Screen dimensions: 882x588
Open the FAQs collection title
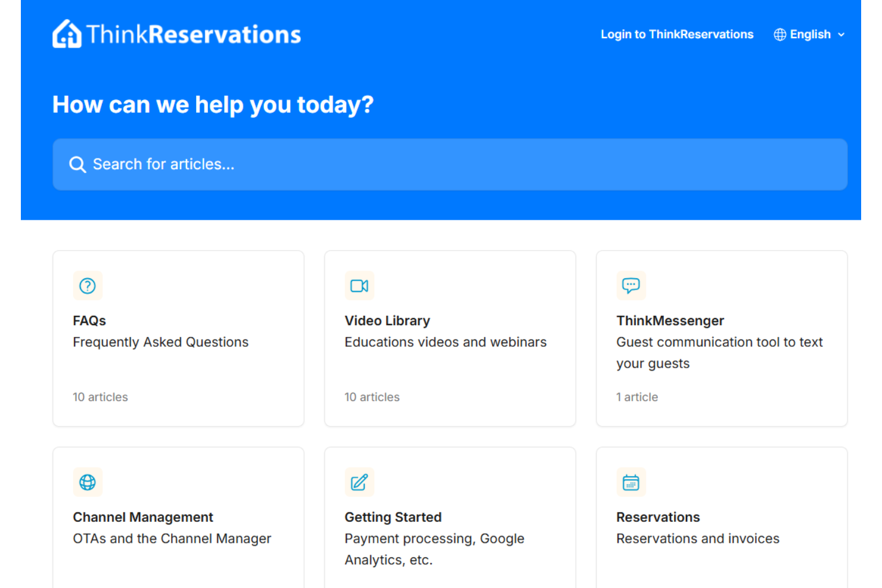pyautogui.click(x=89, y=321)
